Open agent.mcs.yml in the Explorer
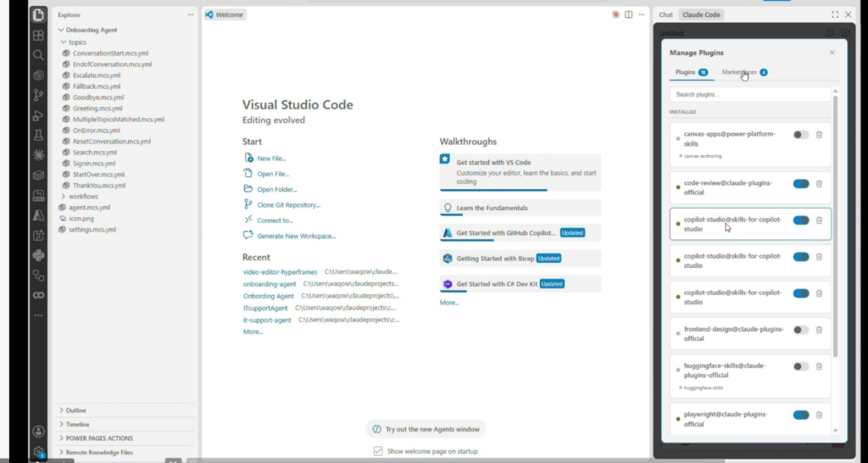Viewport: 868px width, 463px height. tap(89, 208)
